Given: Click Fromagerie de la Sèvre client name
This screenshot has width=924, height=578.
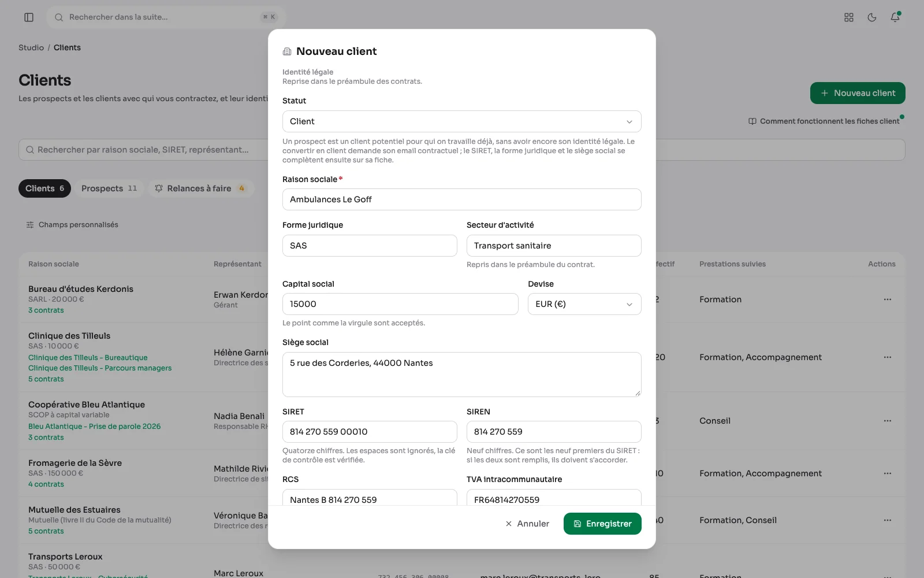Looking at the screenshot, I should [75, 463].
